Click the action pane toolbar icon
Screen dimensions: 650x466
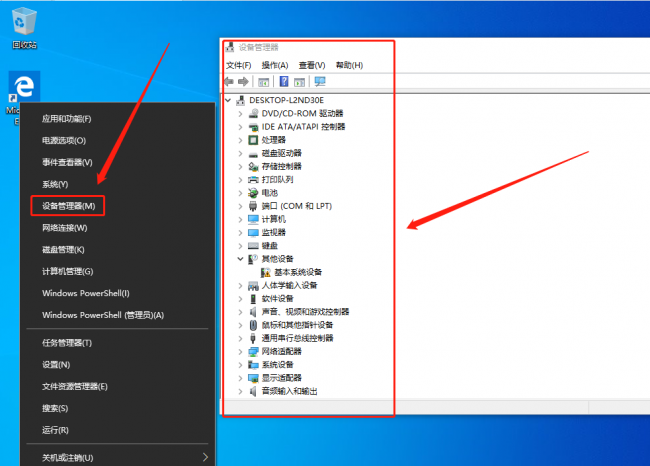click(299, 82)
